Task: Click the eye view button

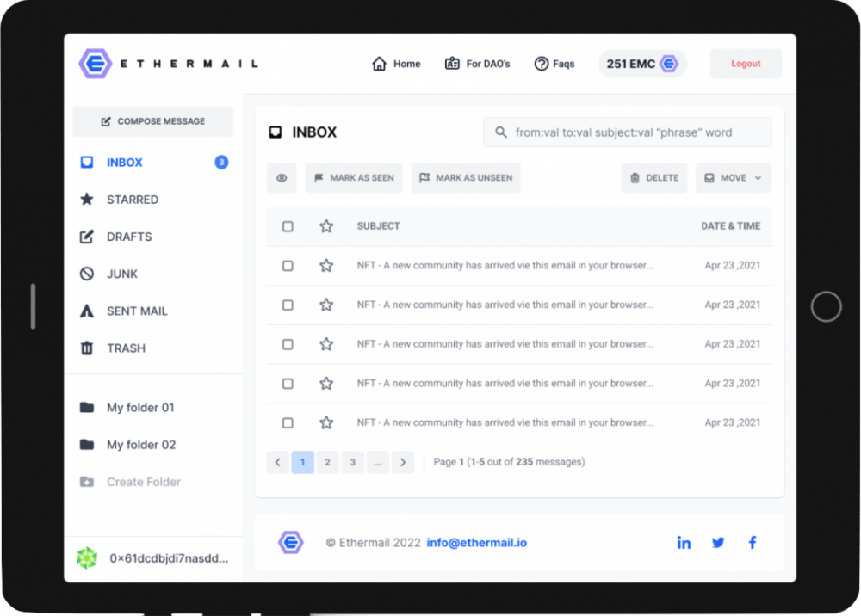Action: click(282, 178)
